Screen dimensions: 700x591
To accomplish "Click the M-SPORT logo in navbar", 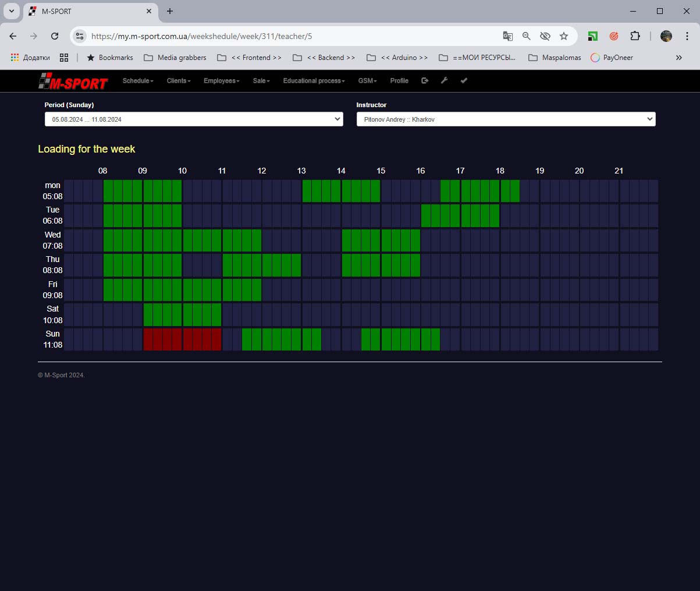I will (x=73, y=82).
